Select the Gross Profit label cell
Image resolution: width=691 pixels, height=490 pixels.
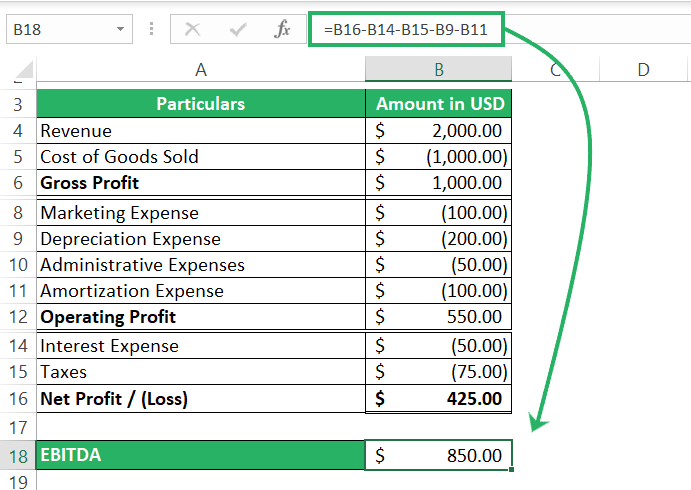[x=200, y=183]
